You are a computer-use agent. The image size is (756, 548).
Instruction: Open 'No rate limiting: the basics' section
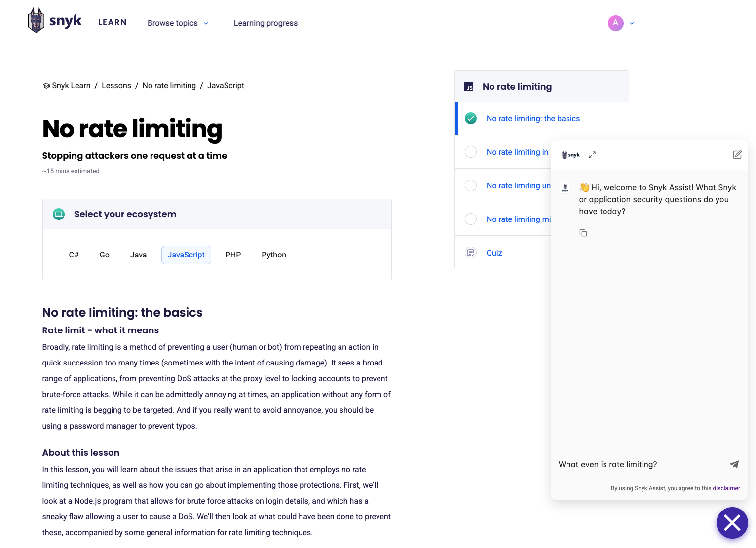pyautogui.click(x=533, y=119)
